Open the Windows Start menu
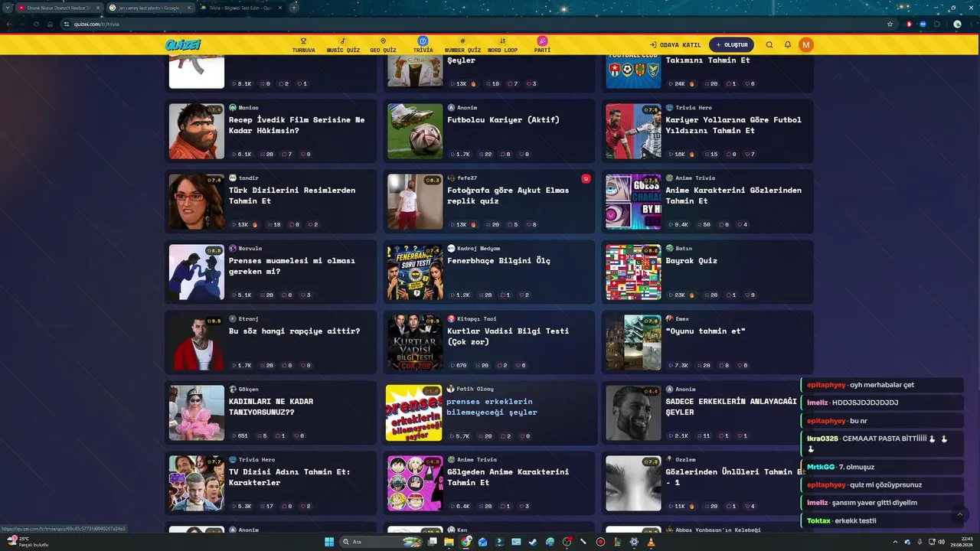This screenshot has width=980, height=551. click(x=329, y=542)
